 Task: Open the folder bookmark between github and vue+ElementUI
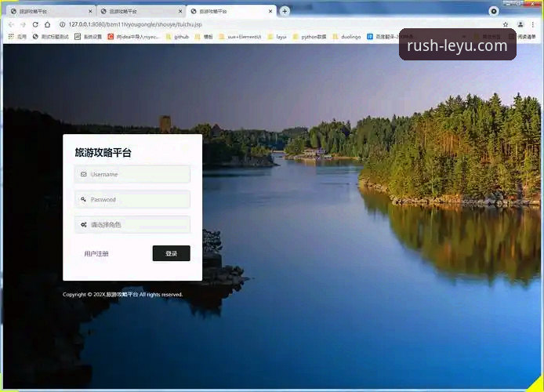(x=204, y=36)
